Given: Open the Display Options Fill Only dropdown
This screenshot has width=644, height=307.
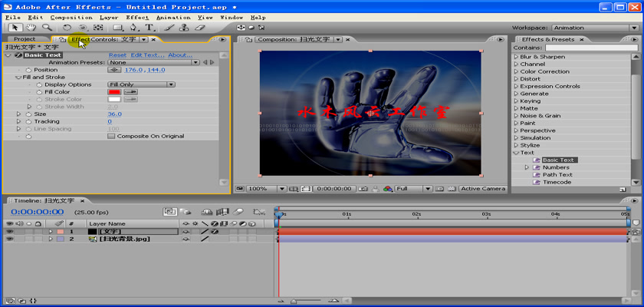Looking at the screenshot, I should pos(142,84).
